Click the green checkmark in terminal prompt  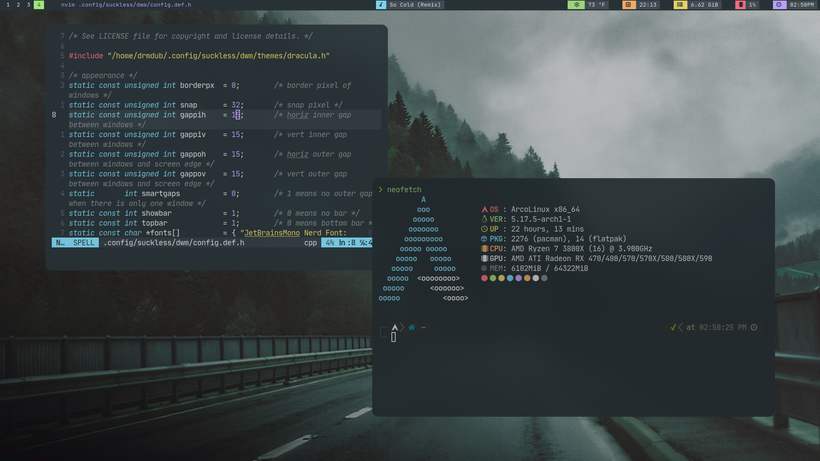[x=673, y=327]
